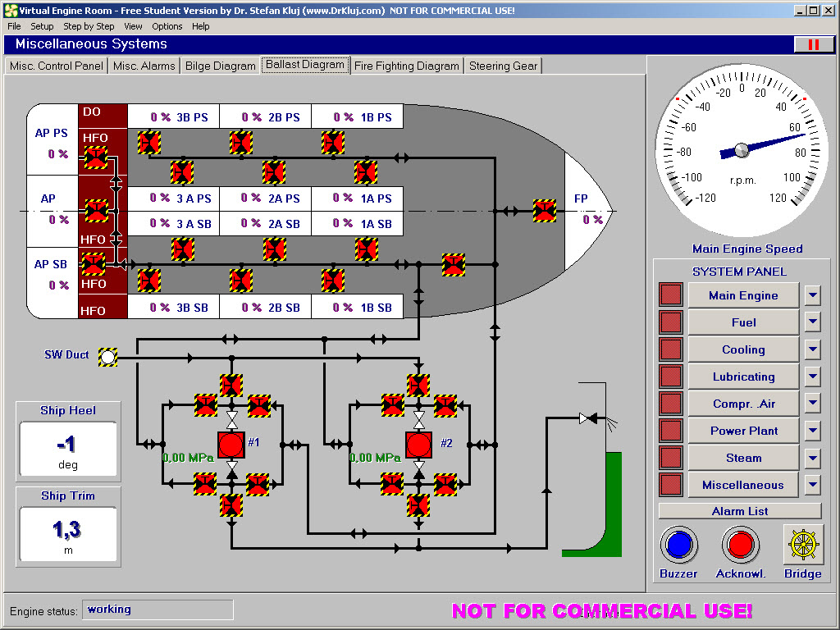Open the Step by Step menu
This screenshot has width=840, height=630.
click(89, 26)
